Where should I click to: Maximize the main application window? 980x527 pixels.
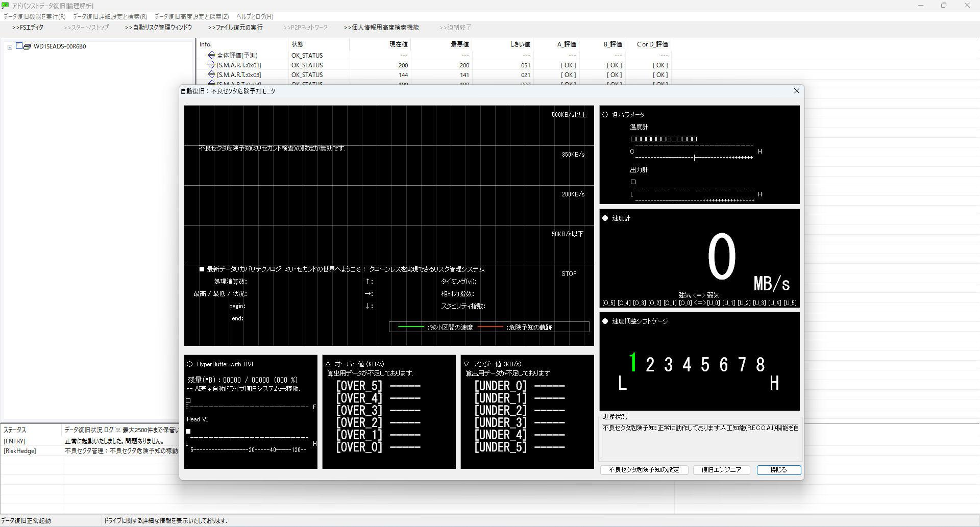click(944, 6)
